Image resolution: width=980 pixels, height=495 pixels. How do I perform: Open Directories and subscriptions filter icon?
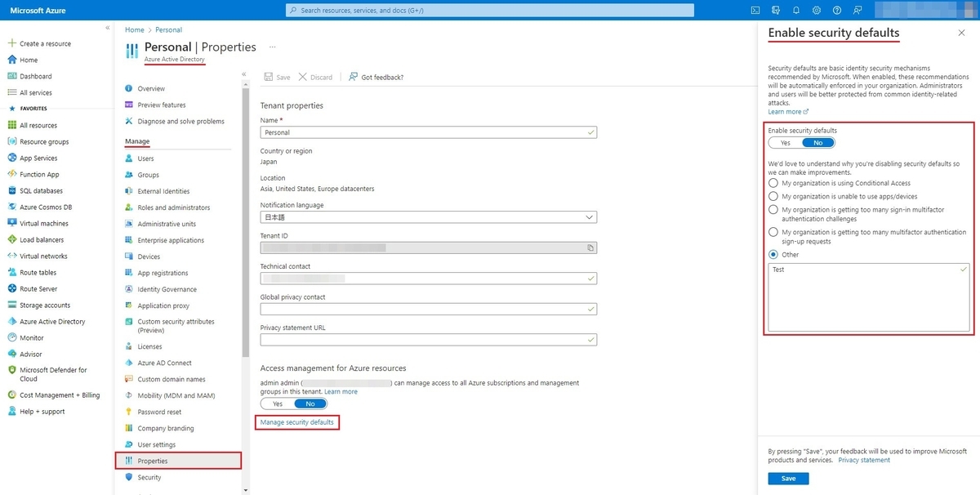pyautogui.click(x=775, y=11)
